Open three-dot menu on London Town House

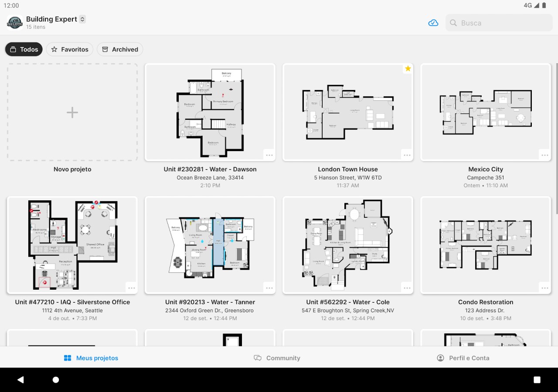click(407, 155)
